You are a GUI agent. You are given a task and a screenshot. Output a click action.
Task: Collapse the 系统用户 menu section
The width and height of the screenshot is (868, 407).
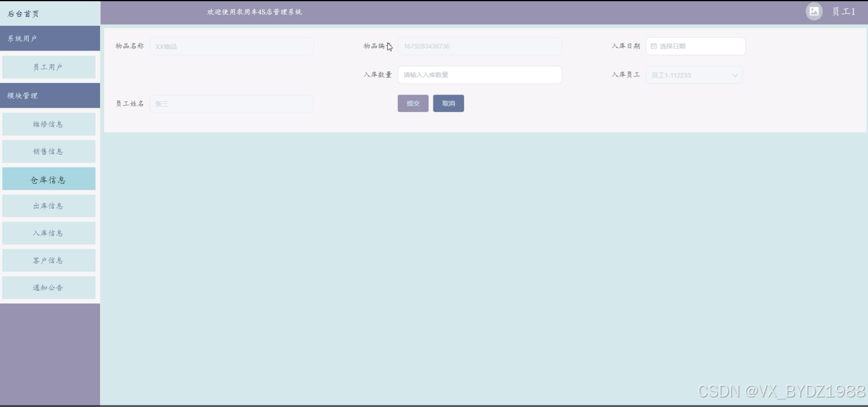[50, 39]
